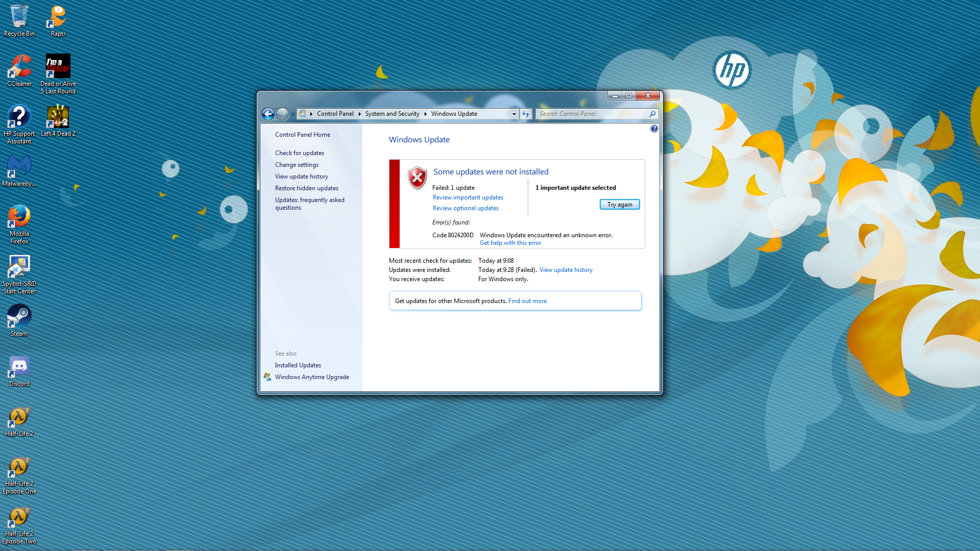Image resolution: width=980 pixels, height=551 pixels.
Task: Launch Dead or Alive 5 Last Round
Action: (58, 74)
